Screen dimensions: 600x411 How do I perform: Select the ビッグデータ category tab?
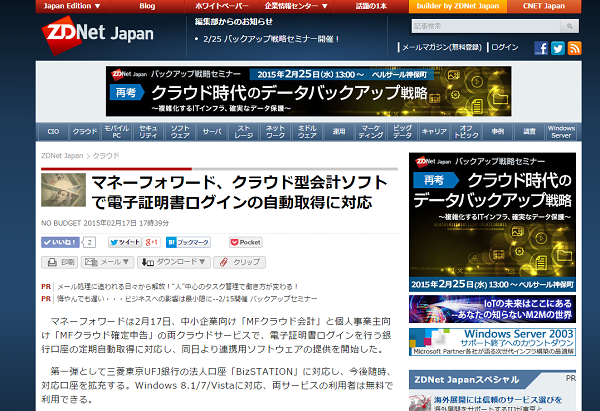tap(403, 132)
